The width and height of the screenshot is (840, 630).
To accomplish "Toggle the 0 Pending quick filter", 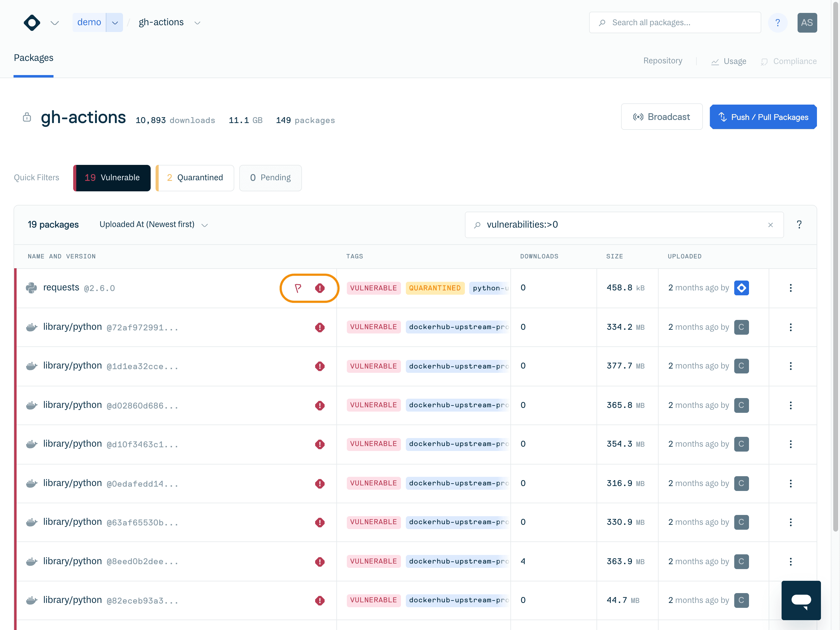I will pyautogui.click(x=270, y=178).
